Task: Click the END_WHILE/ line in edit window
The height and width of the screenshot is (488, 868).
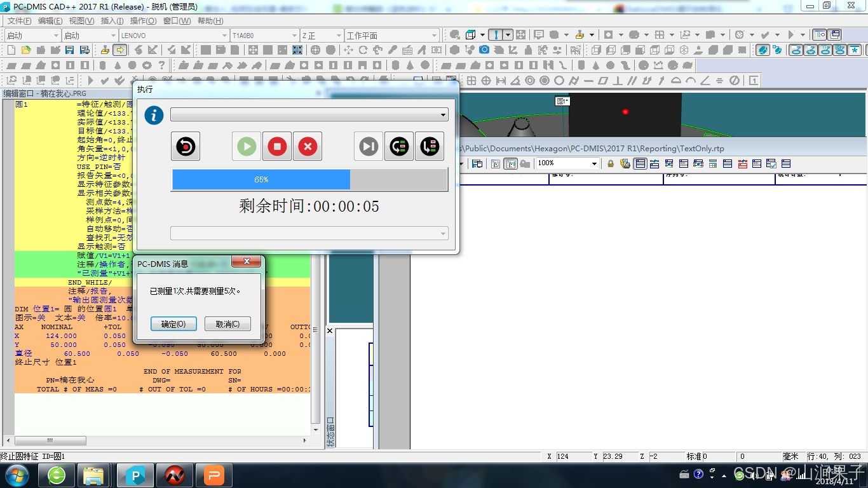Action: 90,282
